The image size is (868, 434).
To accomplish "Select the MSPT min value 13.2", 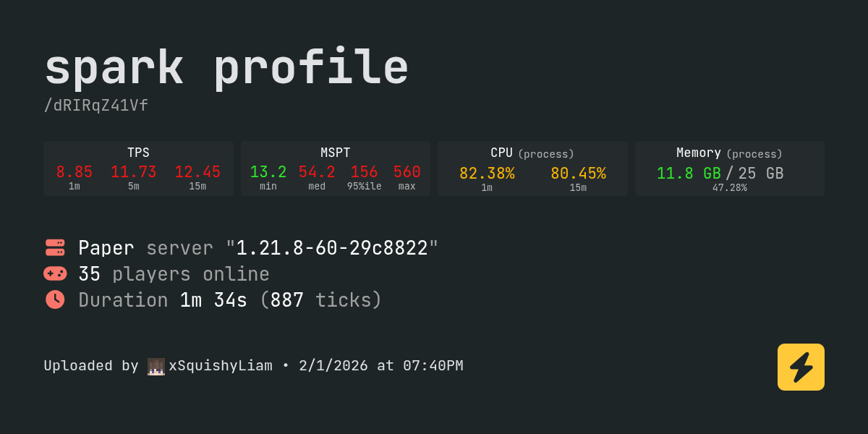I will [268, 172].
